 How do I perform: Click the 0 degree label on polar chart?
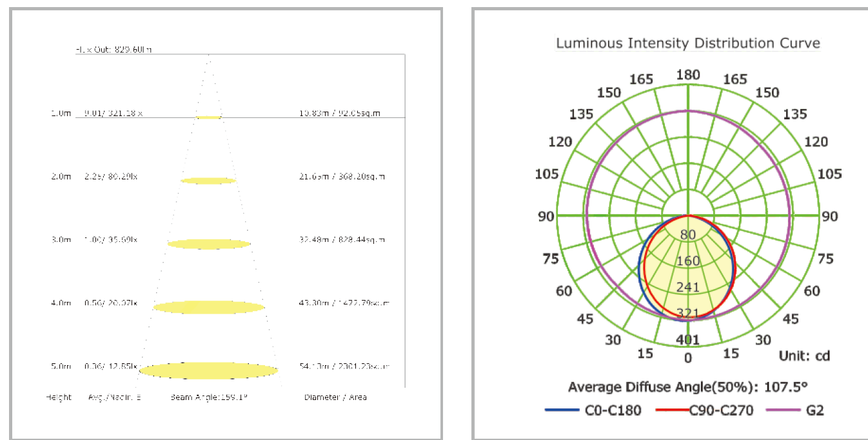click(x=688, y=359)
